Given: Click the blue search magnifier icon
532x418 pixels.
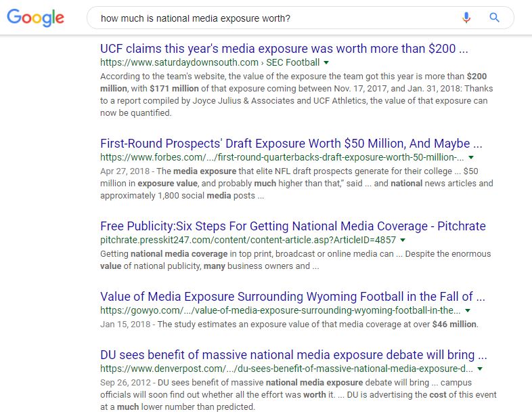Looking at the screenshot, I should point(494,18).
